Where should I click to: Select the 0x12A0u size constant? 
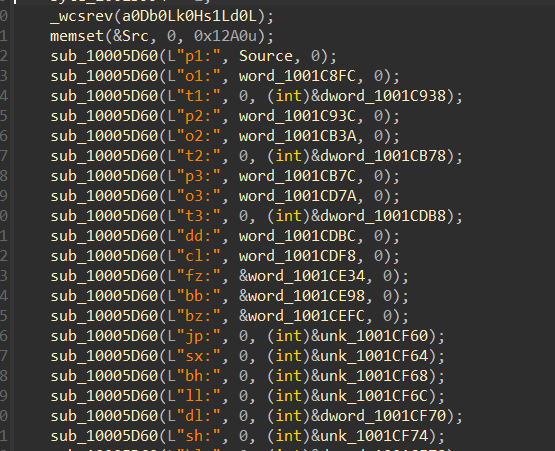point(225,36)
